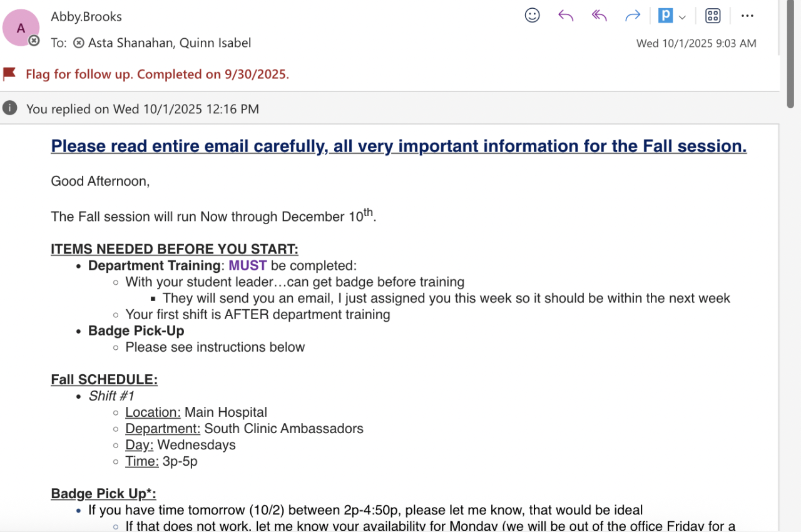Click Abby.Brooks sender avatar
This screenshot has height=532, width=801.
pyautogui.click(x=21, y=28)
